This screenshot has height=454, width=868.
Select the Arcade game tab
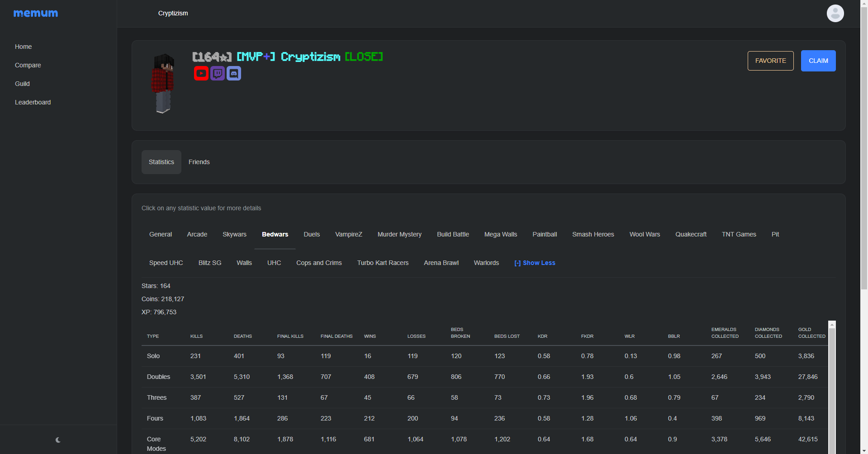pyautogui.click(x=197, y=234)
